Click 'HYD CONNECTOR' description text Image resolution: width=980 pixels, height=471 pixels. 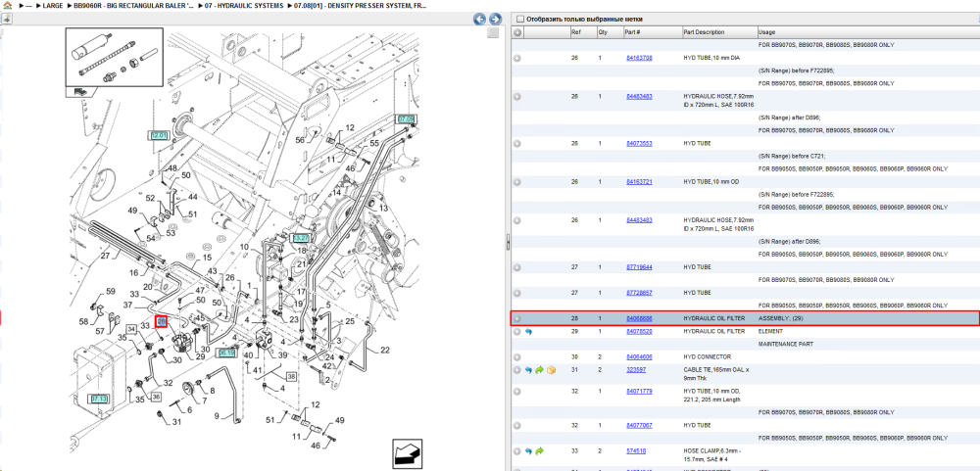pyautogui.click(x=707, y=357)
